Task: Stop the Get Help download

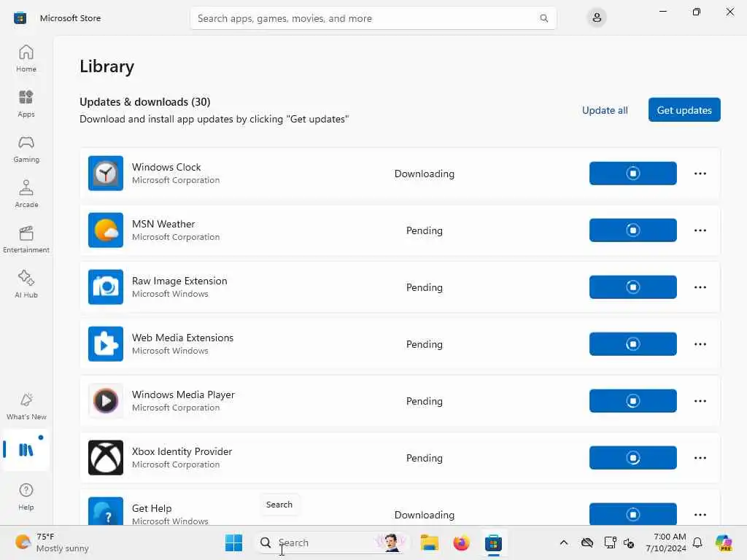Action: coord(632,514)
